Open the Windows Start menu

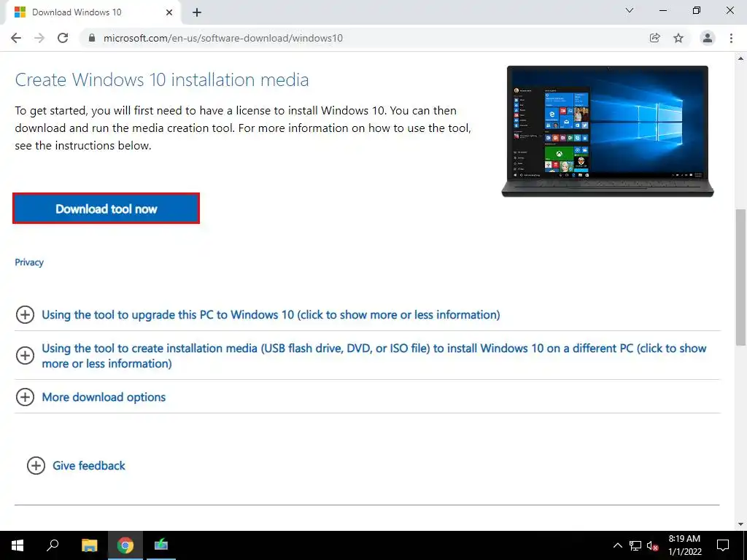coord(18,545)
